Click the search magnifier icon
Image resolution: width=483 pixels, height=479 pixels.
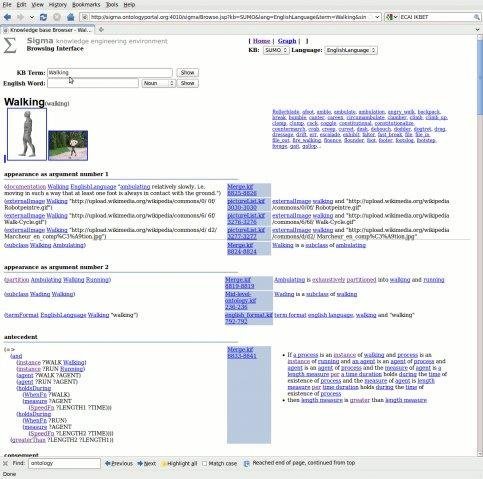[x=476, y=17]
